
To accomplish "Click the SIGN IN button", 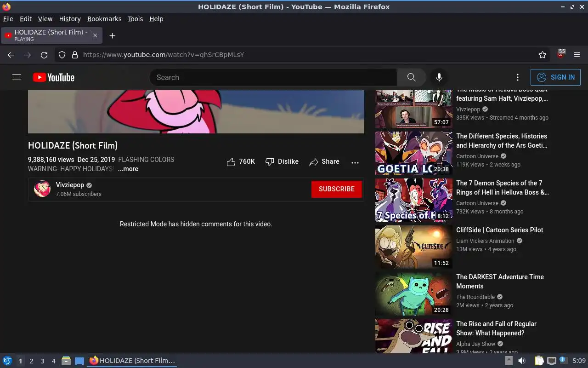I will click(555, 77).
